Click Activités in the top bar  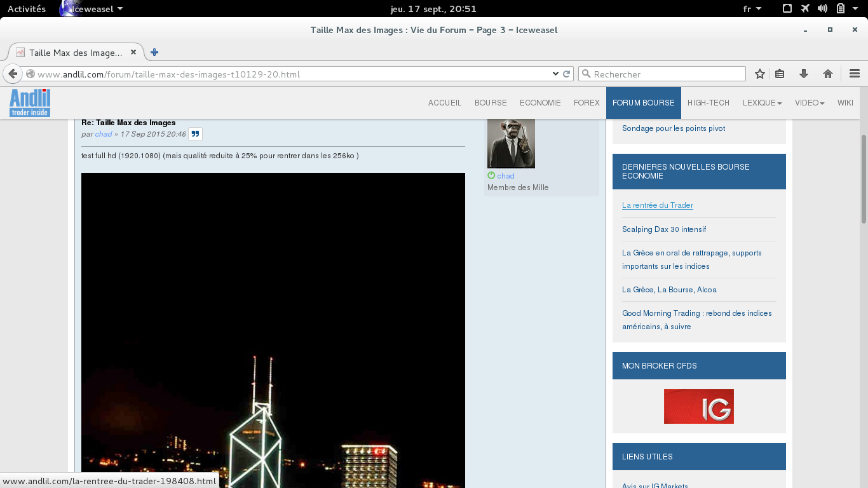[27, 9]
